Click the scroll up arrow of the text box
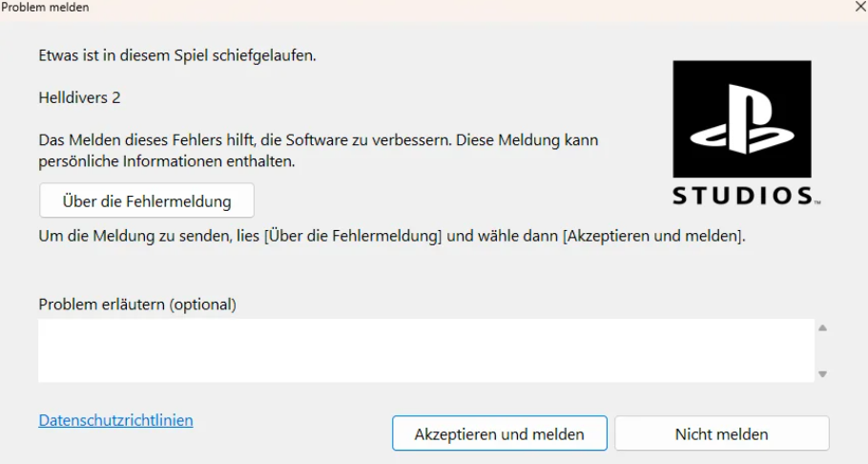Image resolution: width=868 pixels, height=464 pixels. [x=822, y=328]
